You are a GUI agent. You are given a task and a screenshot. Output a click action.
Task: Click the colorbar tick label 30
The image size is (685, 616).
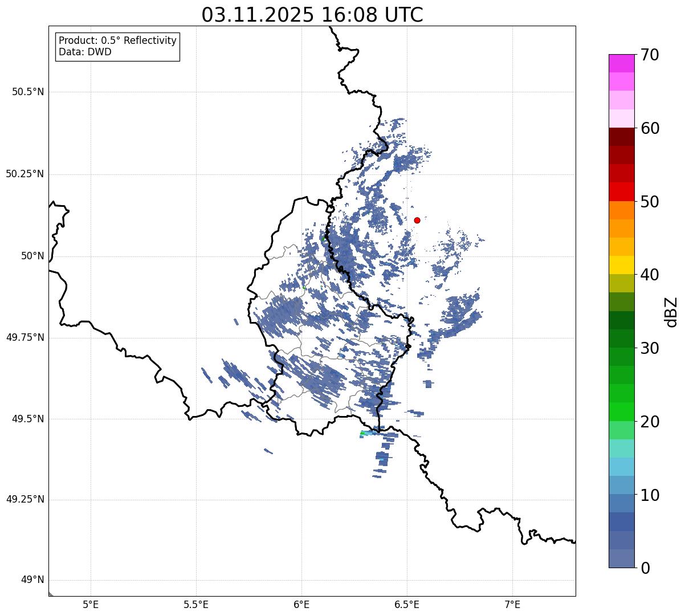pos(650,348)
